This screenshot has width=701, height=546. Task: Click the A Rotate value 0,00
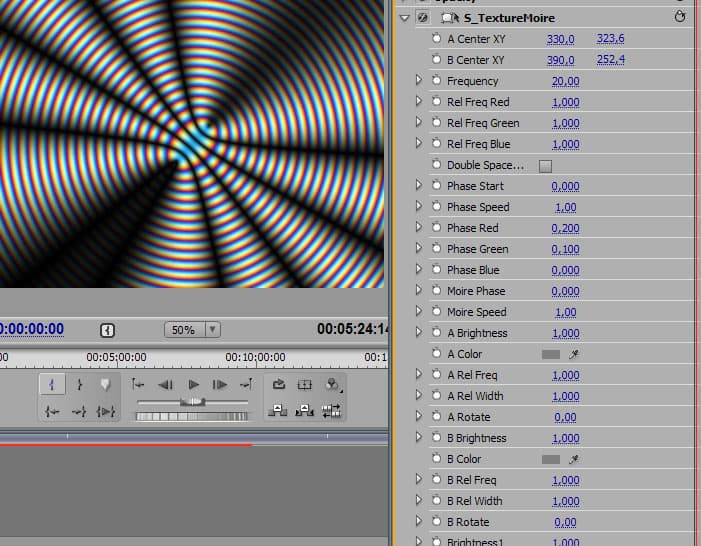point(565,418)
